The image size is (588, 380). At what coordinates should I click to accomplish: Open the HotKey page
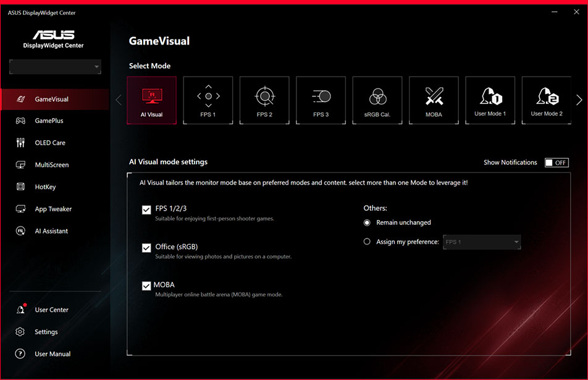point(45,187)
